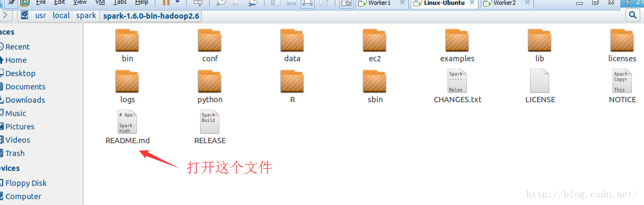Screen dimensions: 644x205
Task: Open the VMware Edit menu
Action: [59, 2]
